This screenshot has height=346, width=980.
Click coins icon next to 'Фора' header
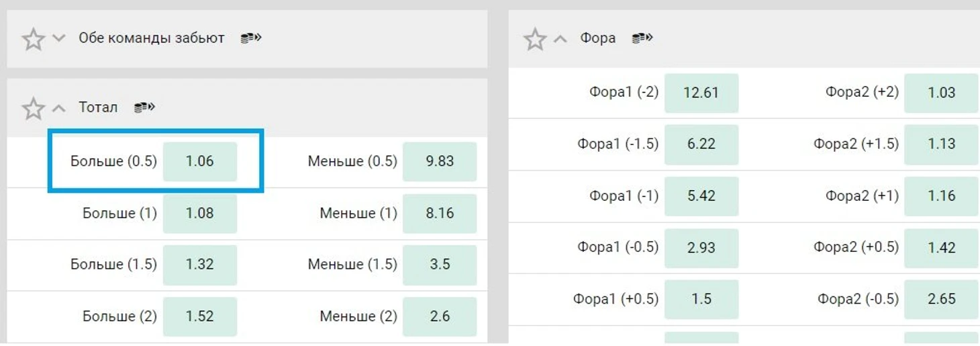642,38
